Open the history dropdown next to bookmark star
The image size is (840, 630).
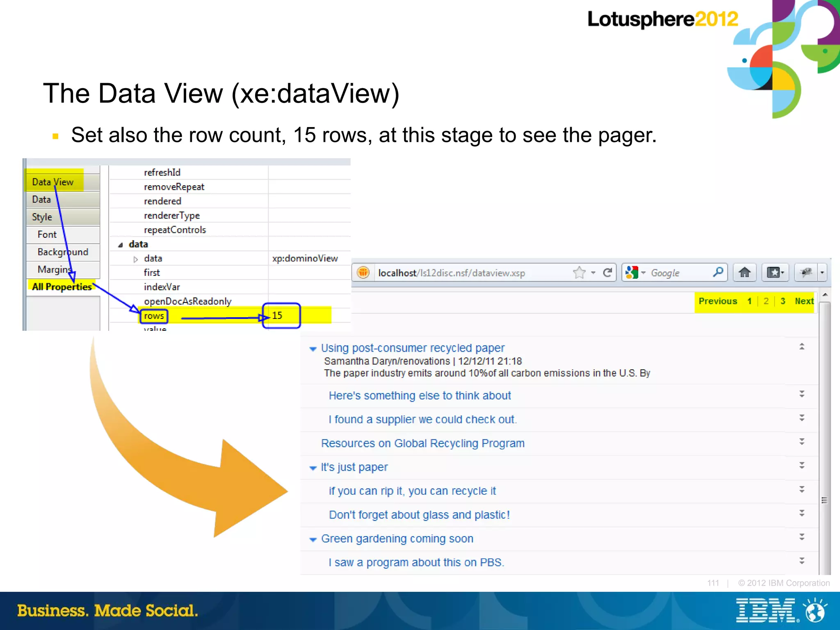click(593, 273)
